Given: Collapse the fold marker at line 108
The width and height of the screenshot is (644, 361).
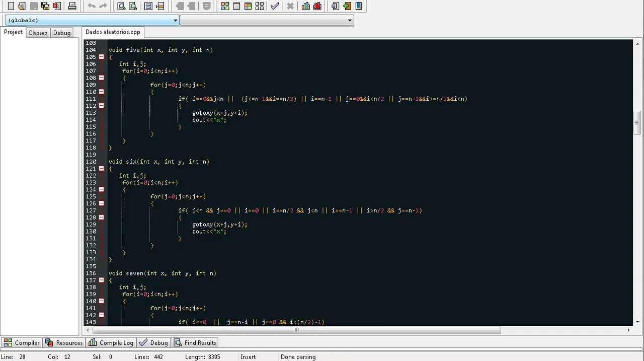Looking at the screenshot, I should click(101, 78).
